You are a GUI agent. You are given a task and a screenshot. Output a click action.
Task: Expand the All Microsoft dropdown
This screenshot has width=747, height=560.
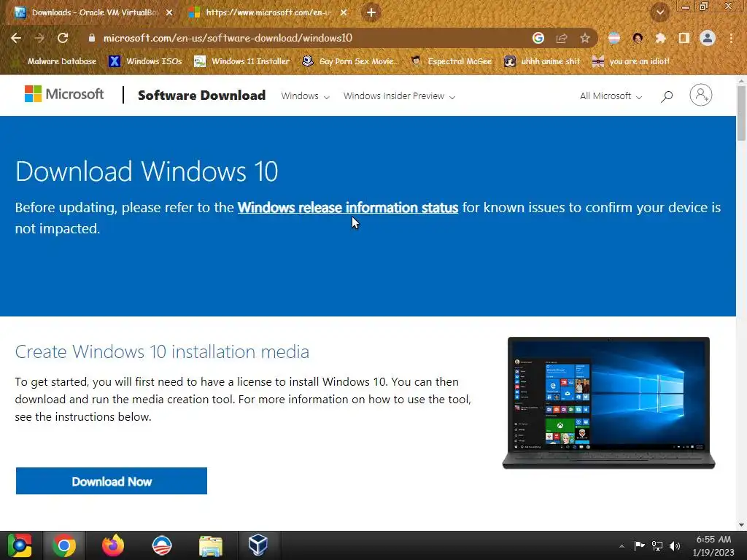tap(611, 96)
